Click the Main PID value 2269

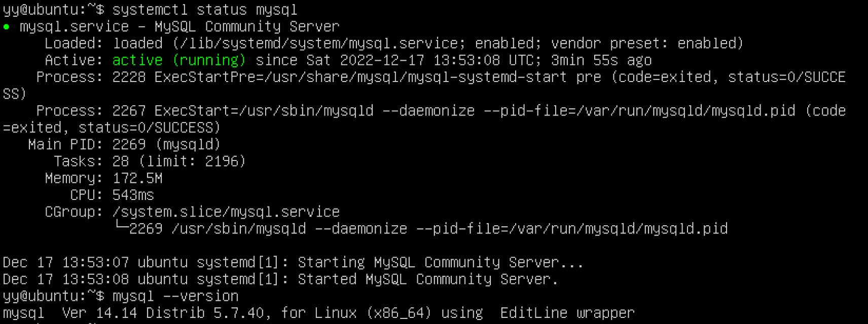129,145
